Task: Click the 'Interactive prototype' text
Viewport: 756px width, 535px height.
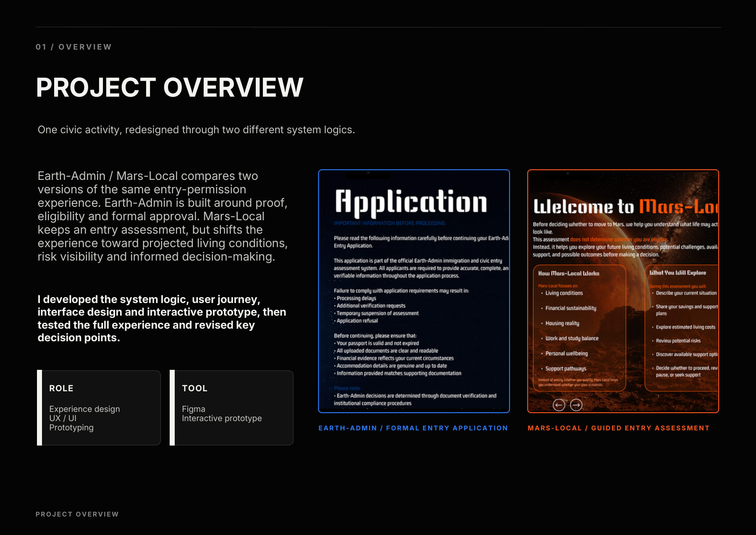Action: (222, 418)
